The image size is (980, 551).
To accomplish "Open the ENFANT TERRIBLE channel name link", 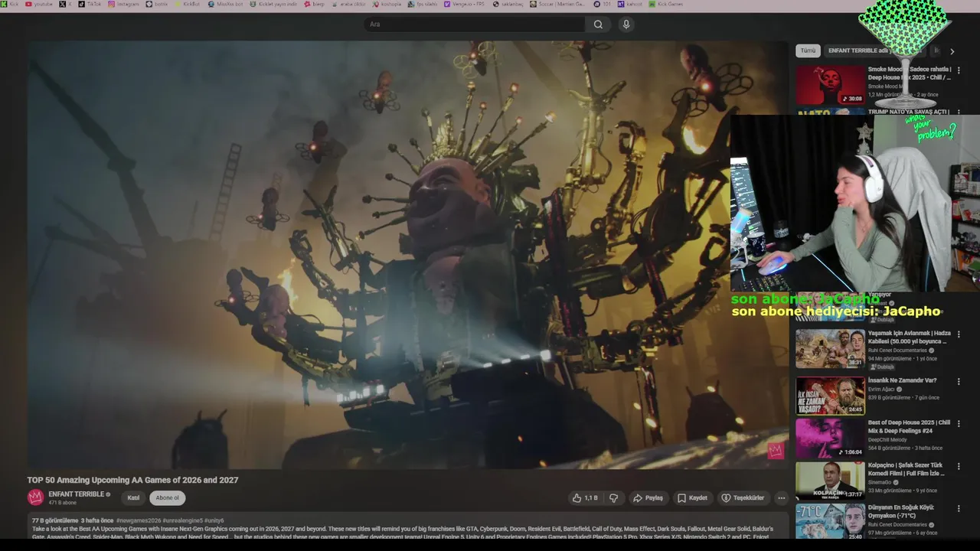I will point(76,494).
